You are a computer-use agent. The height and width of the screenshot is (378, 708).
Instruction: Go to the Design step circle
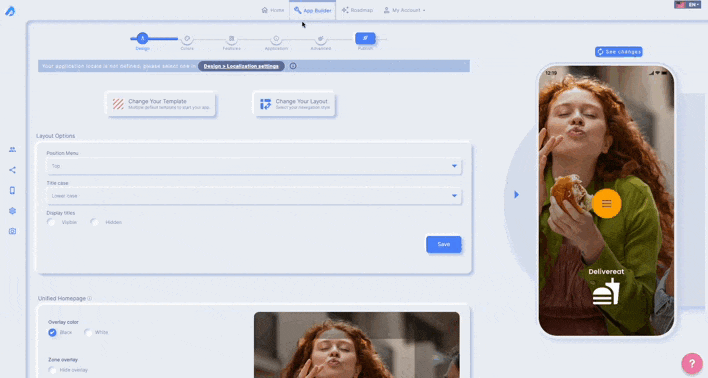tap(142, 38)
